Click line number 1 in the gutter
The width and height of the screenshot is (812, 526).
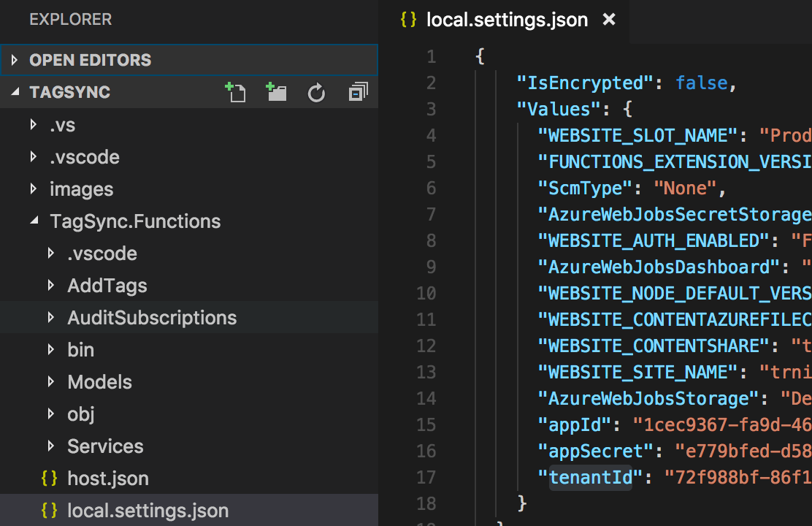coord(431,56)
